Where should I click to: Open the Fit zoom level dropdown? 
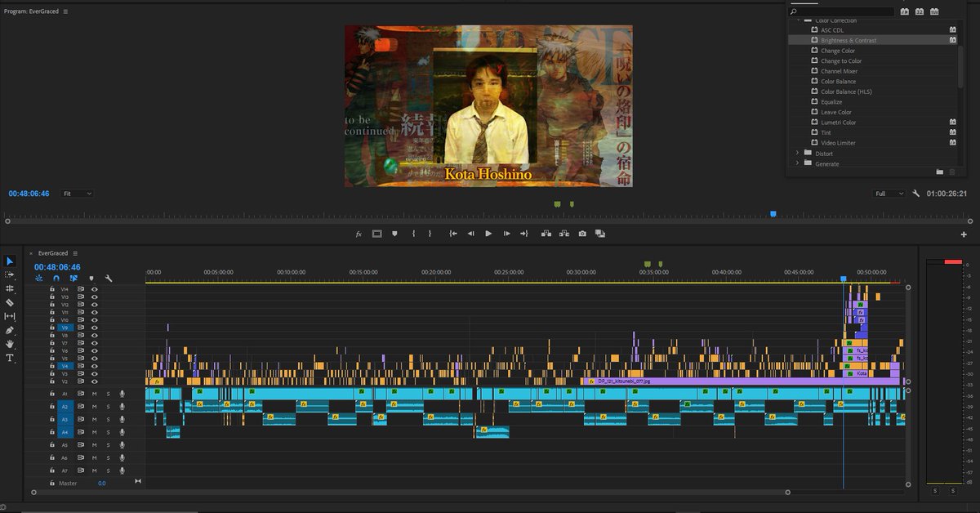coord(78,194)
